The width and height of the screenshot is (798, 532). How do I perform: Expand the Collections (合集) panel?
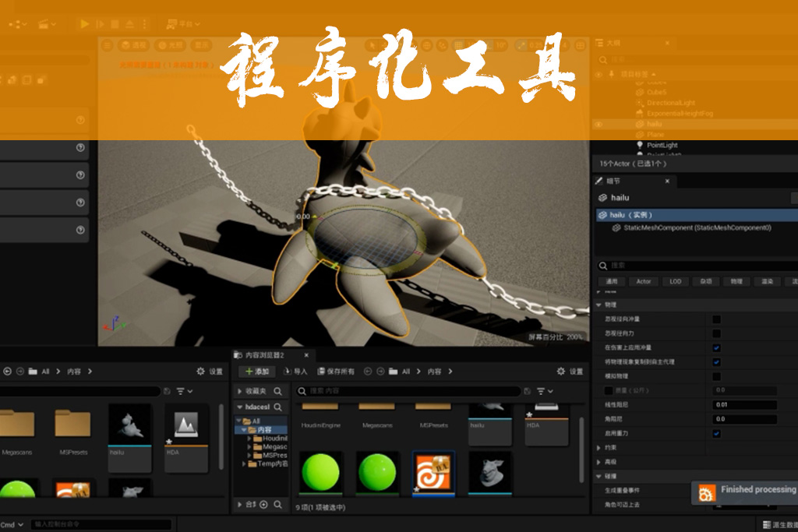(240, 505)
